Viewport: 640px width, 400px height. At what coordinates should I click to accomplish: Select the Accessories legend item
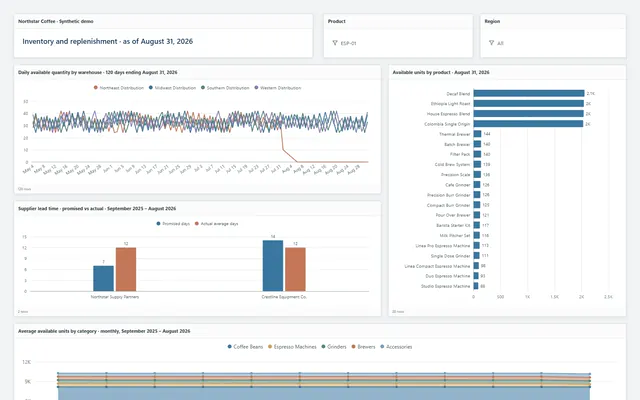pos(396,347)
